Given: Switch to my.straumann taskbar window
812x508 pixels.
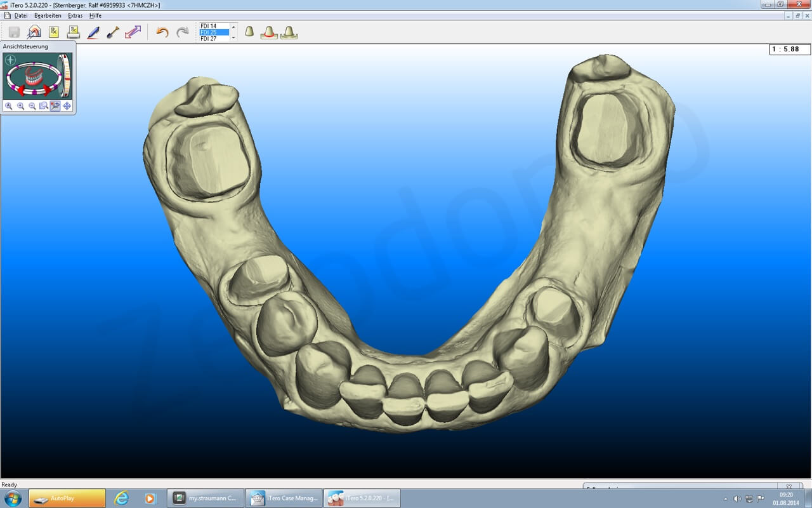Looking at the screenshot, I should (206, 498).
